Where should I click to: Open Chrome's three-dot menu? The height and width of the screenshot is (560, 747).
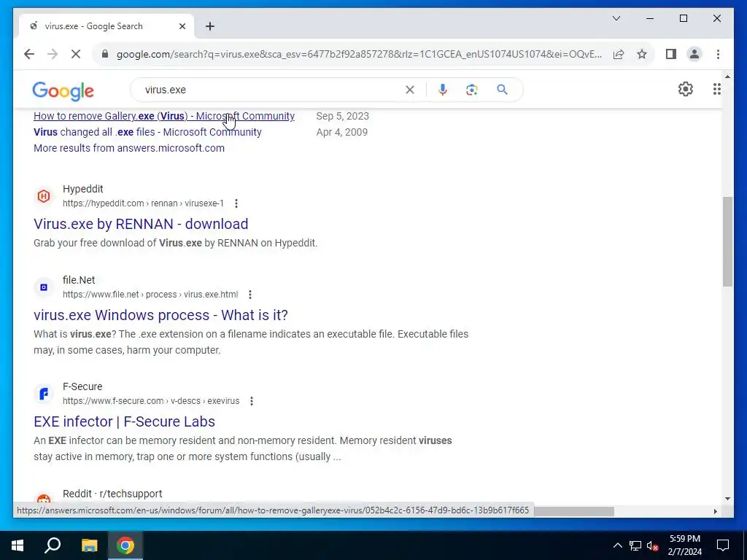[718, 54]
